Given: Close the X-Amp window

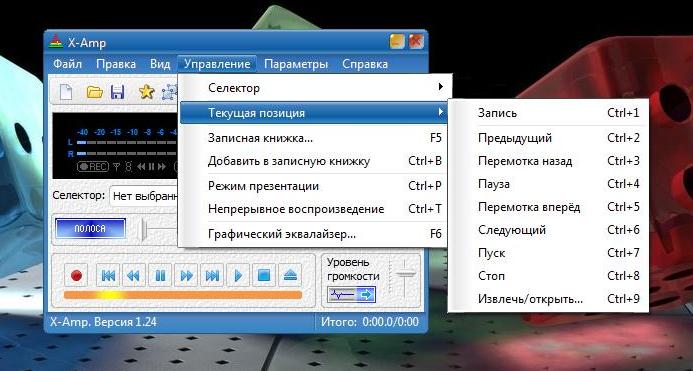Looking at the screenshot, I should point(416,42).
